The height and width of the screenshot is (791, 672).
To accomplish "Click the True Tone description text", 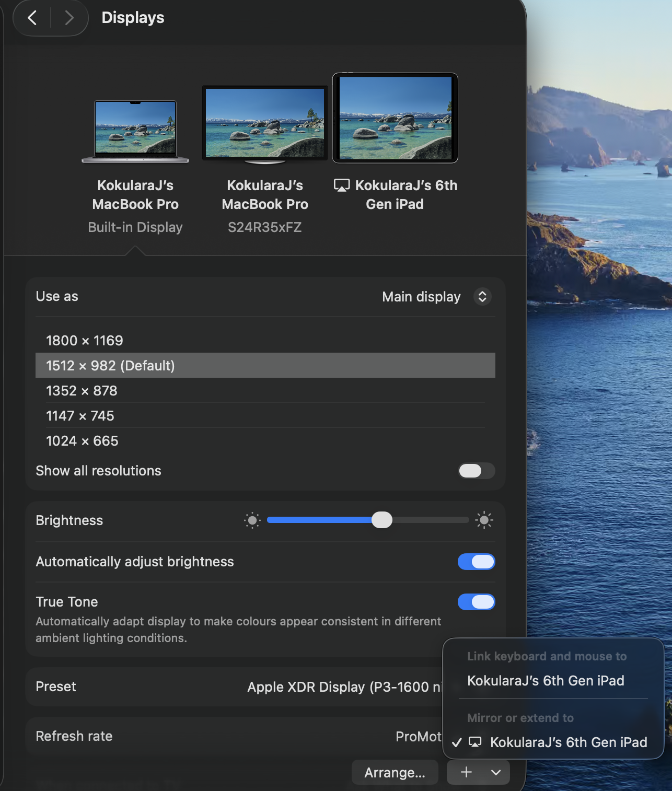I will (x=238, y=630).
